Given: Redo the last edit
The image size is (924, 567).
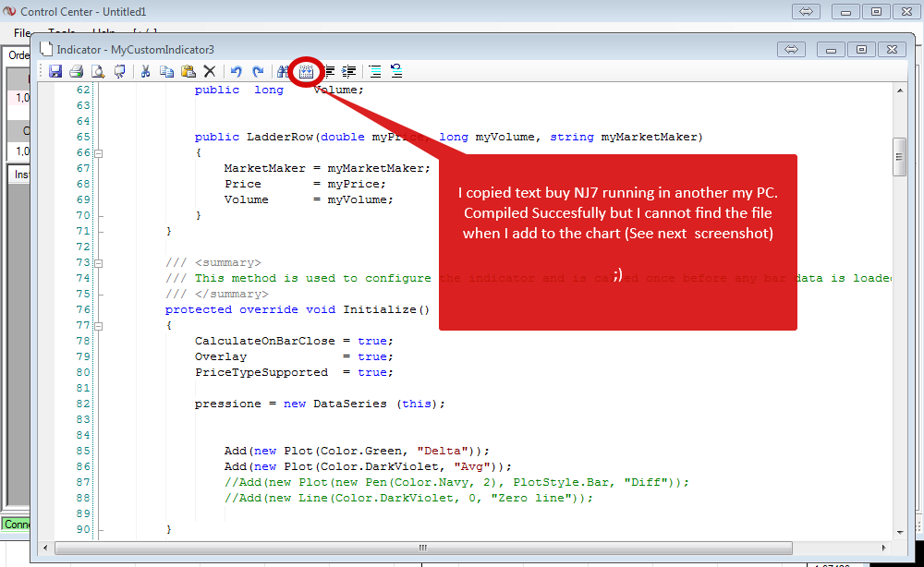Looking at the screenshot, I should pyautogui.click(x=258, y=72).
